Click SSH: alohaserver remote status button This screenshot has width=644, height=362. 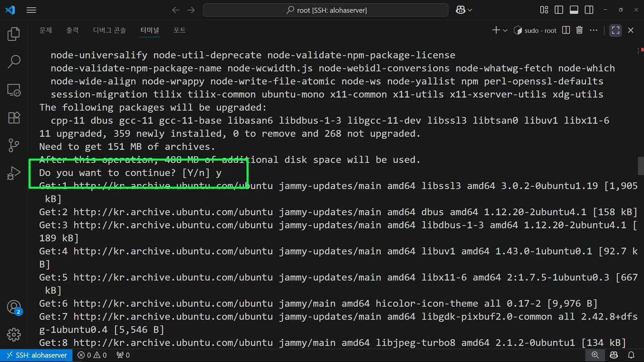pos(36,355)
